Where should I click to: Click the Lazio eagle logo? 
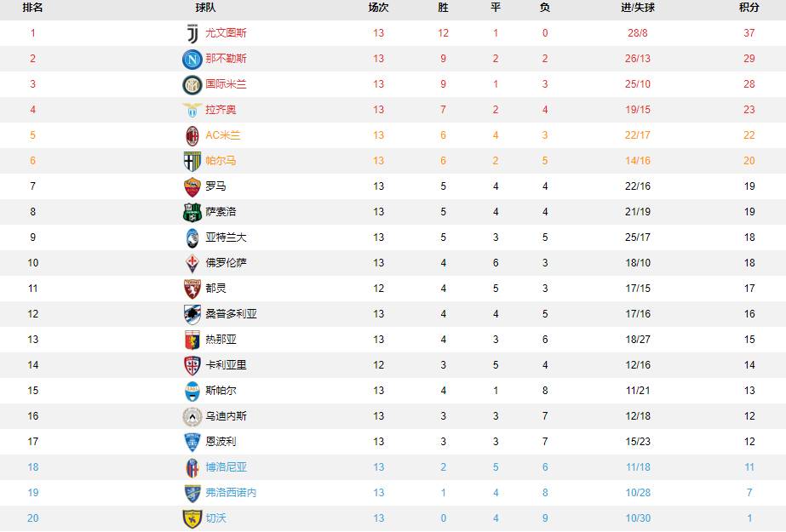(192, 110)
